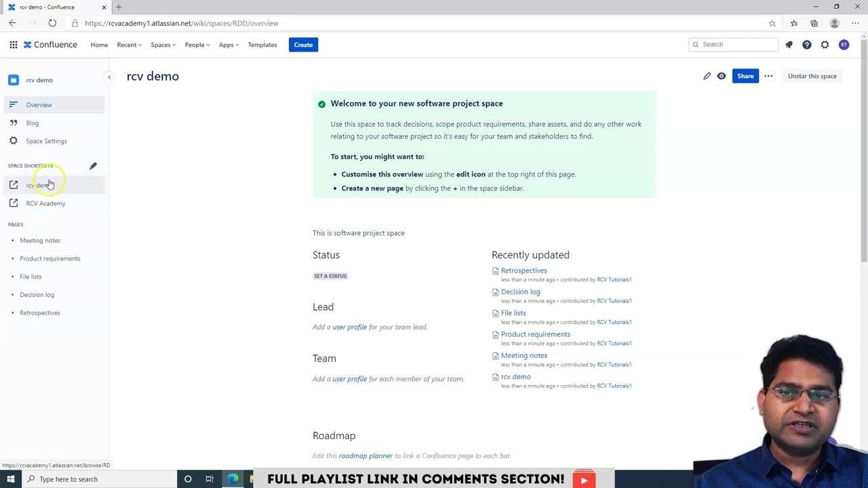Image resolution: width=868 pixels, height=488 pixels.
Task: Open the notifications bell icon
Action: (x=789, y=45)
